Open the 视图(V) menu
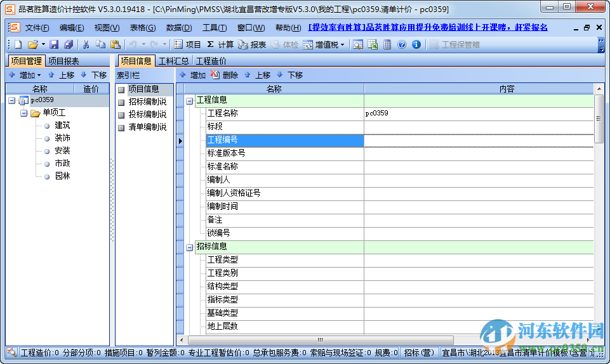610x364 pixels. click(x=107, y=27)
